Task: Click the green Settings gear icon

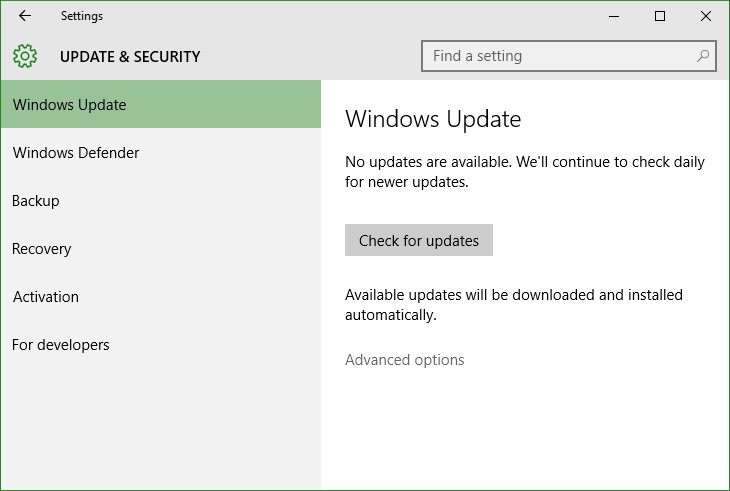Action: point(25,56)
